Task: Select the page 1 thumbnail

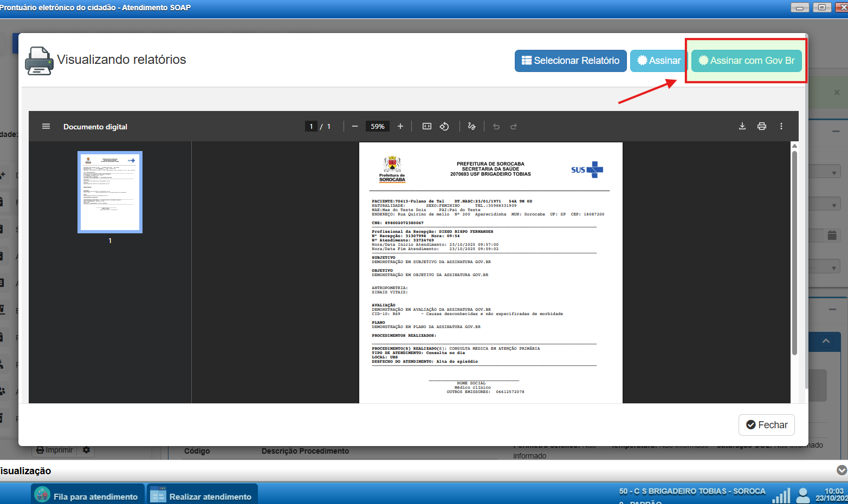Action: coord(110,192)
